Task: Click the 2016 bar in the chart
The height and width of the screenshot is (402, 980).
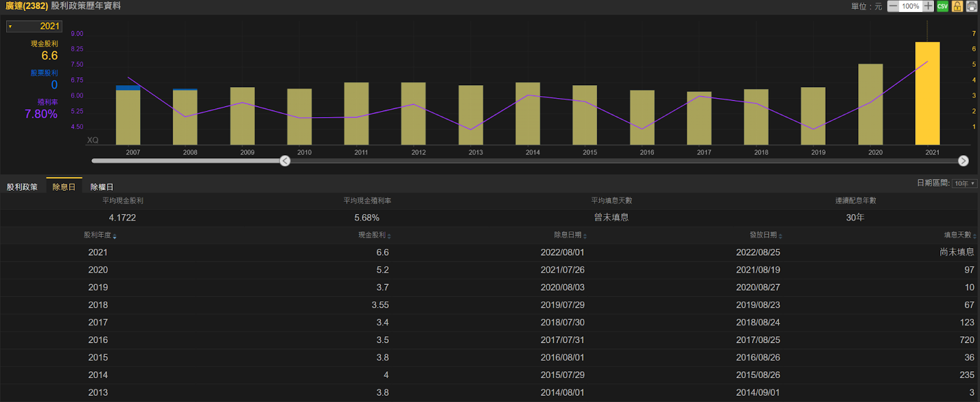Action: (642, 118)
